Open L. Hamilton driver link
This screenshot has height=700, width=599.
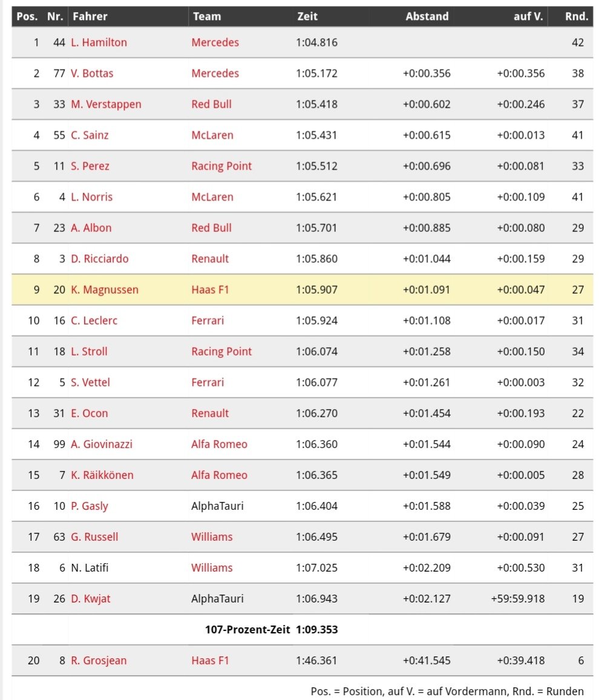[99, 42]
